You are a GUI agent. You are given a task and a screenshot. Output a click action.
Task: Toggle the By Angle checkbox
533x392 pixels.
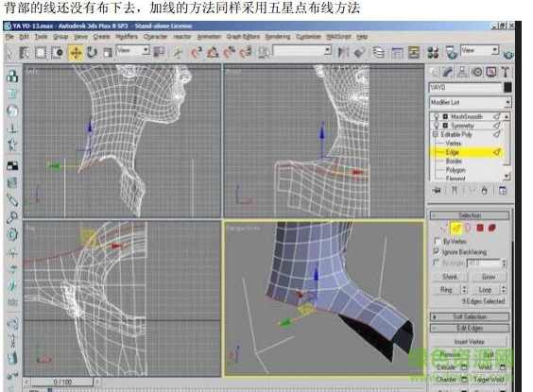pos(437,263)
